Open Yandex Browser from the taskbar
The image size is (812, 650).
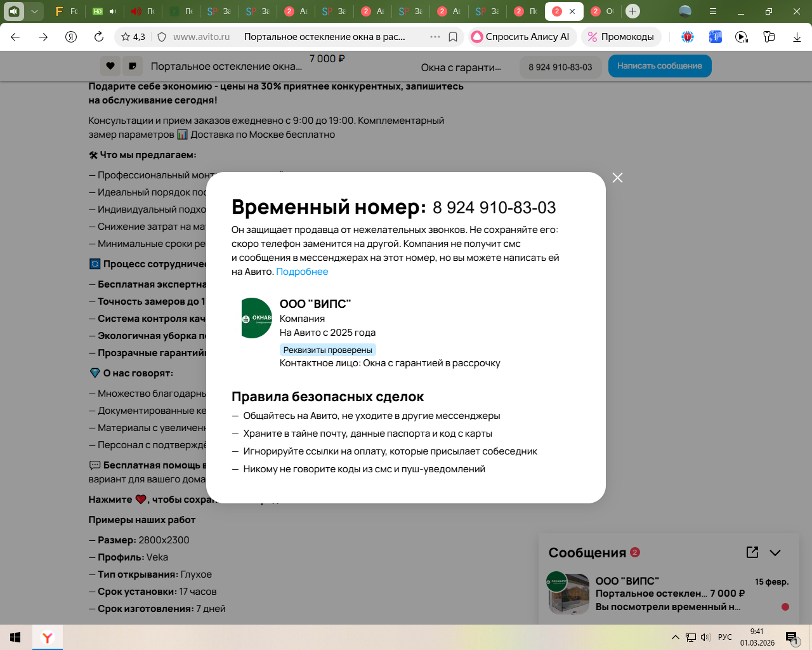tap(48, 637)
